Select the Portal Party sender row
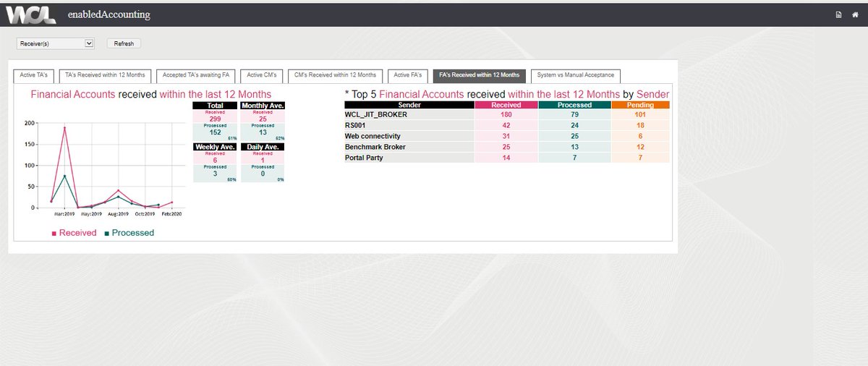Image resolution: width=868 pixels, height=366 pixels. coord(506,158)
